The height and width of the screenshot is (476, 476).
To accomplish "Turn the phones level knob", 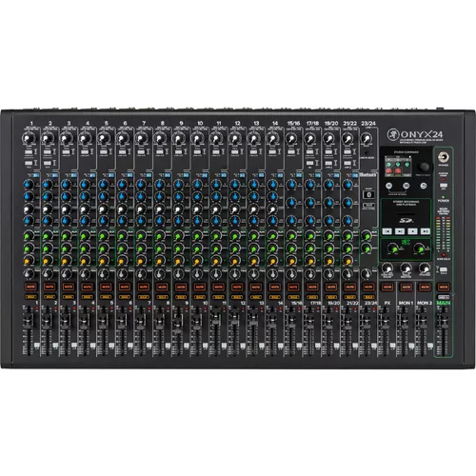I will tap(425, 268).
